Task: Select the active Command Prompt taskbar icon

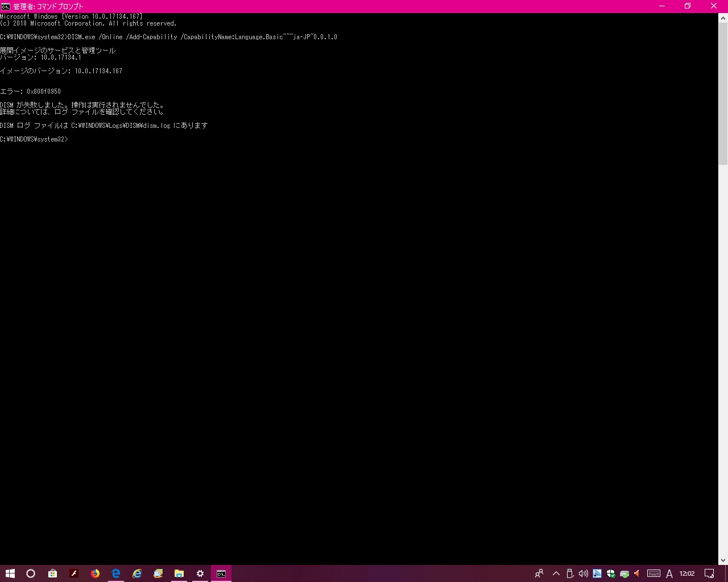Action: (x=221, y=573)
